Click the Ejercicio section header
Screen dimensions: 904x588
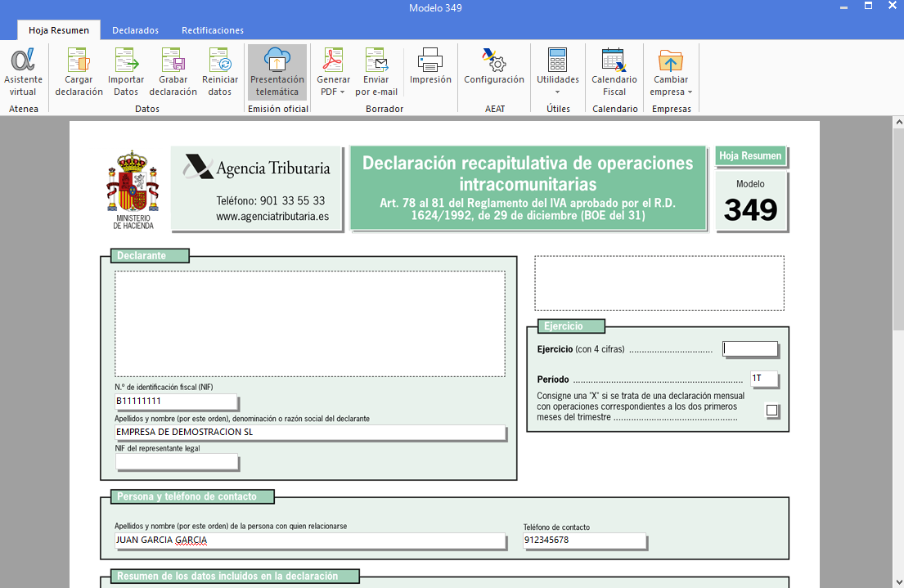click(x=571, y=326)
